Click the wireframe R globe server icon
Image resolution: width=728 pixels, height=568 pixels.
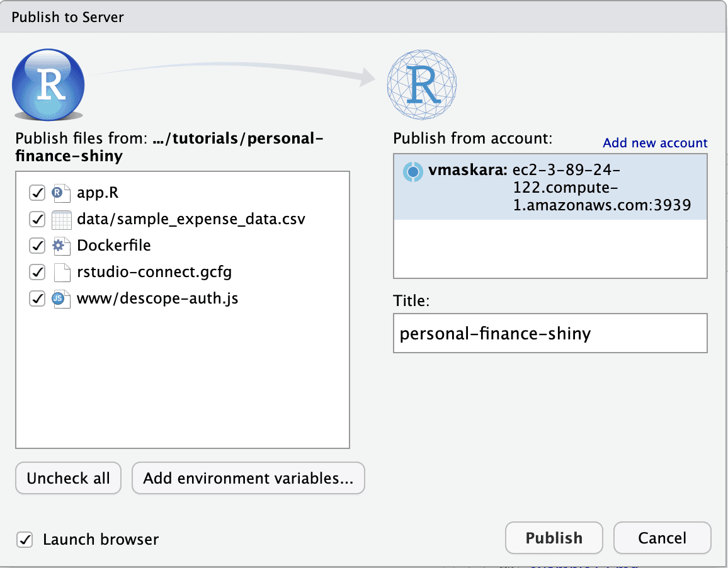click(x=422, y=84)
